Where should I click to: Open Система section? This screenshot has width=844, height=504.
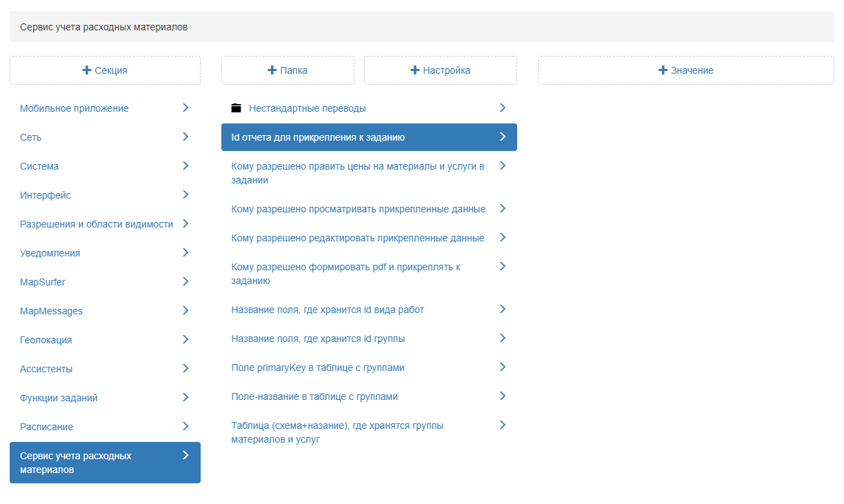105,166
